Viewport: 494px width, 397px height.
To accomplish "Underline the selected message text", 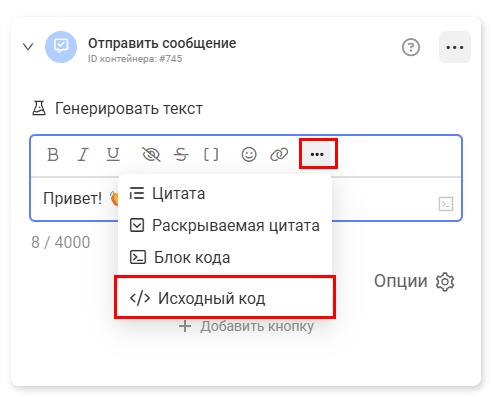I will point(113,154).
